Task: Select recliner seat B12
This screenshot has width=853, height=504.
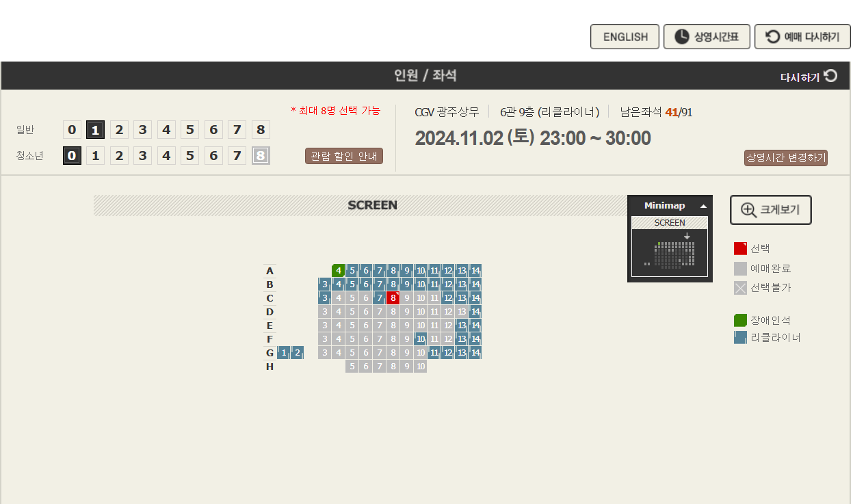Action: tap(447, 284)
